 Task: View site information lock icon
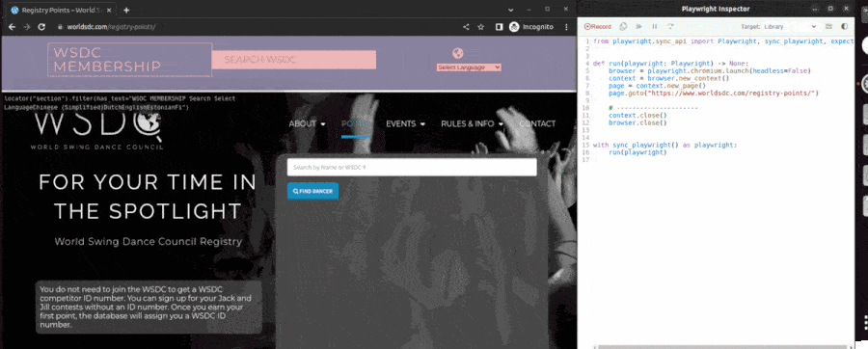click(x=60, y=27)
